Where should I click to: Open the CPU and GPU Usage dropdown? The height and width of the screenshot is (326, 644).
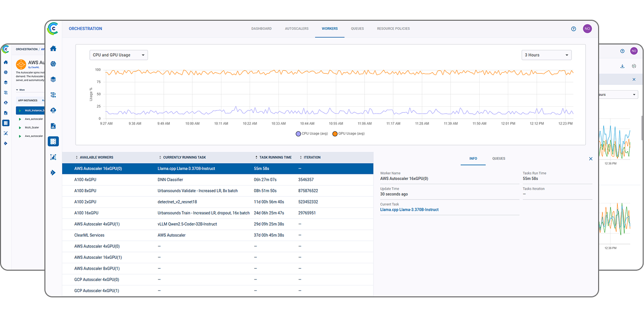(x=118, y=55)
